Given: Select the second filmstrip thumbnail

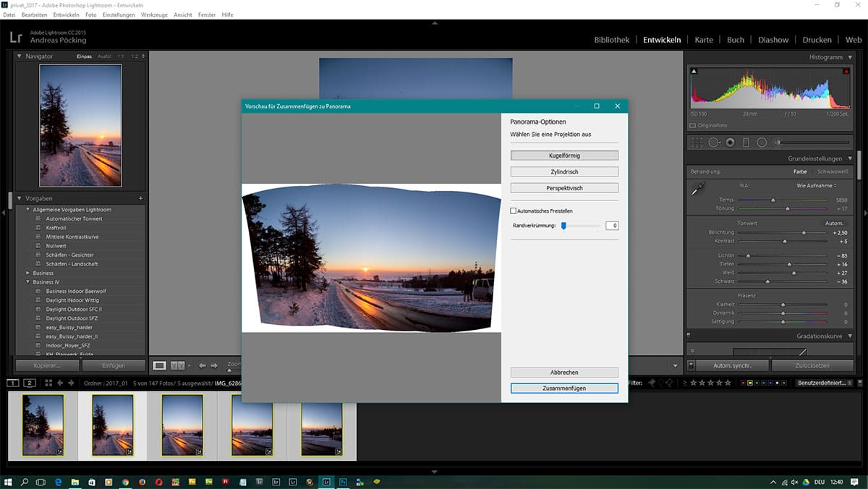Looking at the screenshot, I should (112, 425).
